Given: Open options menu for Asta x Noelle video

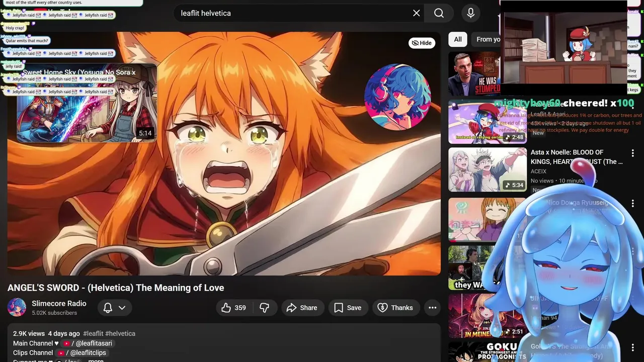Looking at the screenshot, I should [x=633, y=153].
